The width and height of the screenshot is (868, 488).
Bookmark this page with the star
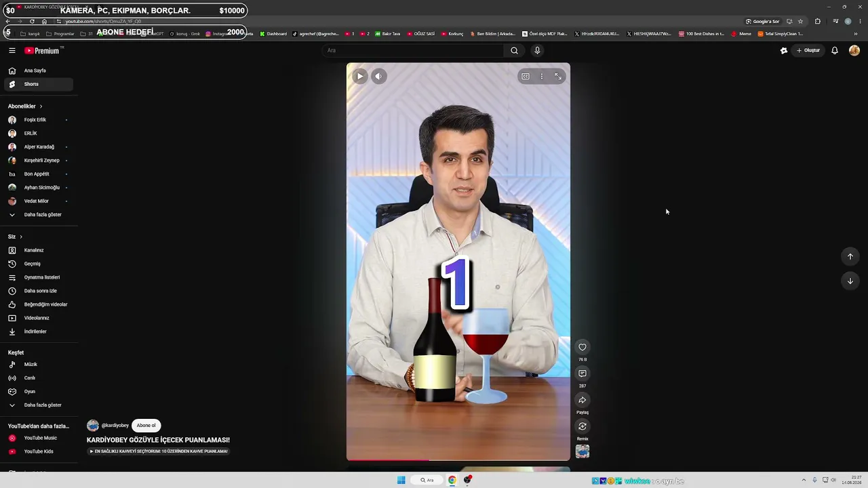800,22
